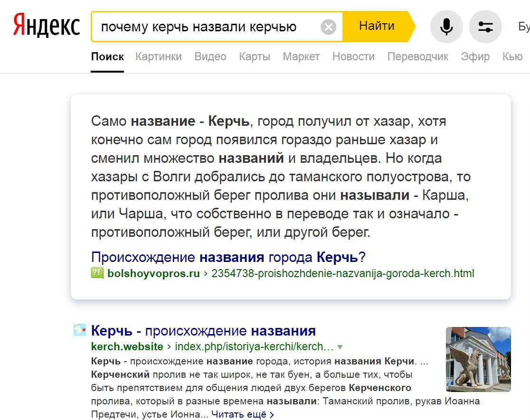This screenshot has width=530, height=420.
Task: Click Читать ещё to expand the snippet
Action: click(242, 414)
